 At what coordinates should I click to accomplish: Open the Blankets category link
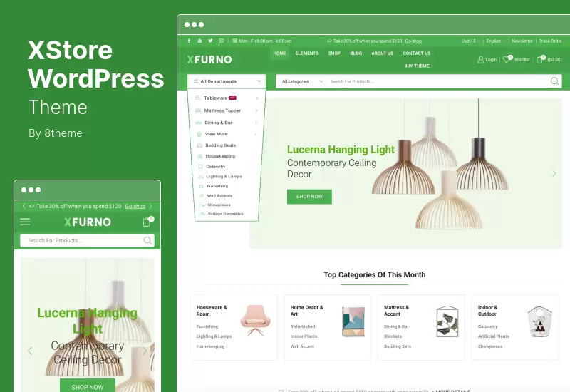click(393, 336)
